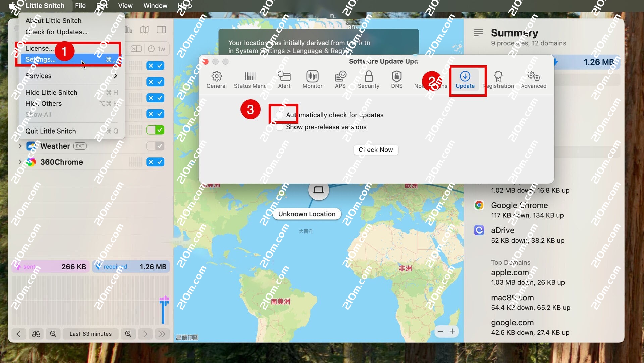Toggle the Weather rule switch

155,146
